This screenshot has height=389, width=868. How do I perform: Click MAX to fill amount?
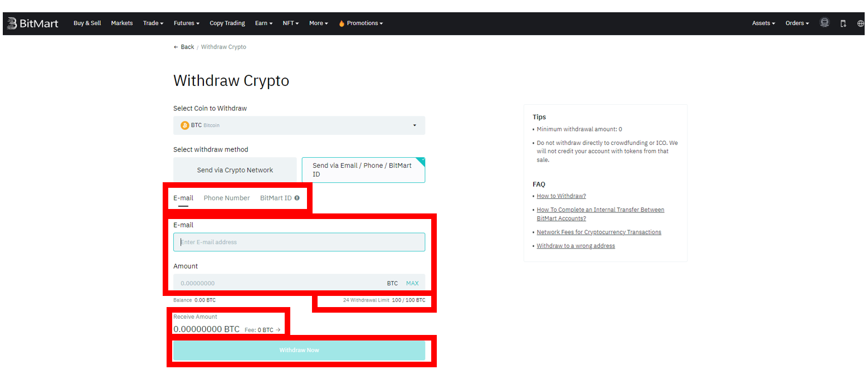click(412, 283)
